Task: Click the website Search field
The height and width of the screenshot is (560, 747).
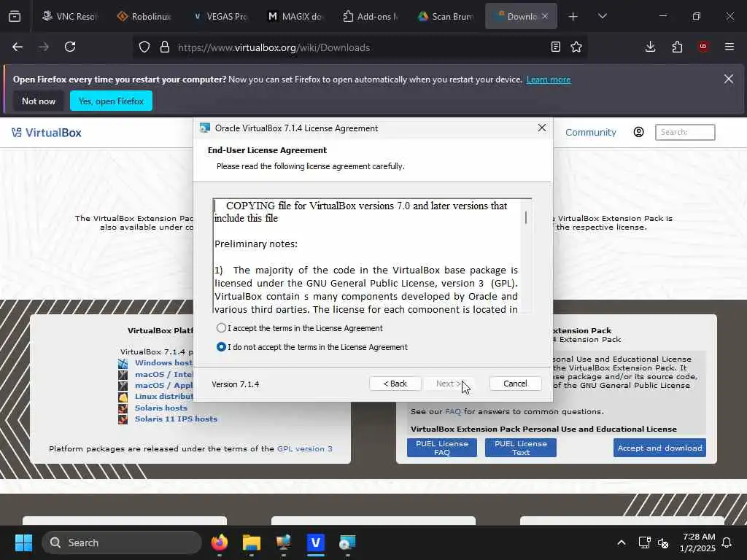Action: click(x=685, y=132)
